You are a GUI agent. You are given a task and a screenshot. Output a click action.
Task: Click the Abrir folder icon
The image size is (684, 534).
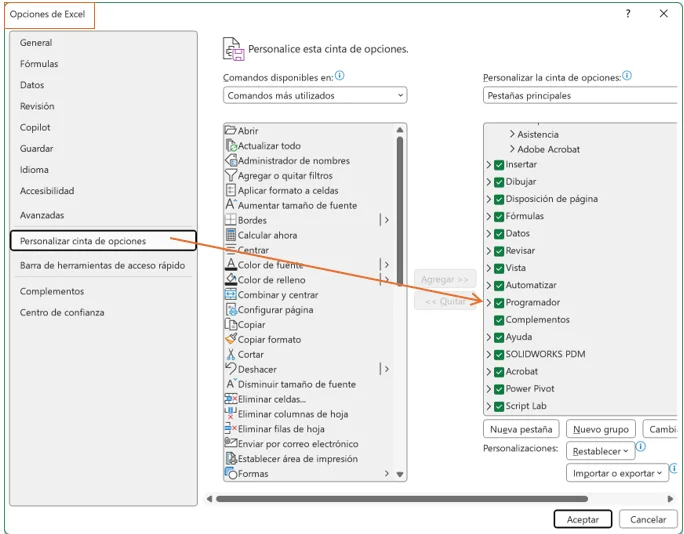230,130
